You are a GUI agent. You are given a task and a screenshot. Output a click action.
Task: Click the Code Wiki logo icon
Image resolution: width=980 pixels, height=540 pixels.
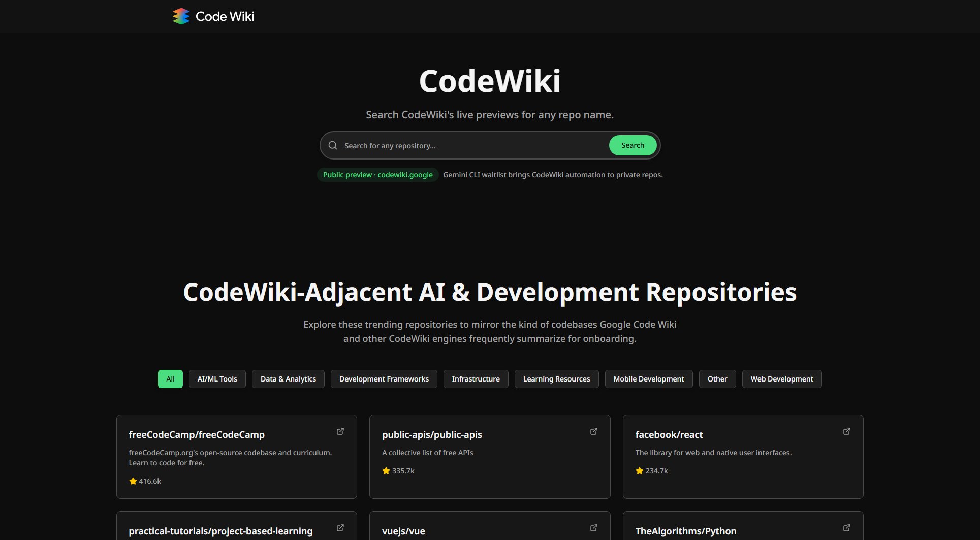180,16
